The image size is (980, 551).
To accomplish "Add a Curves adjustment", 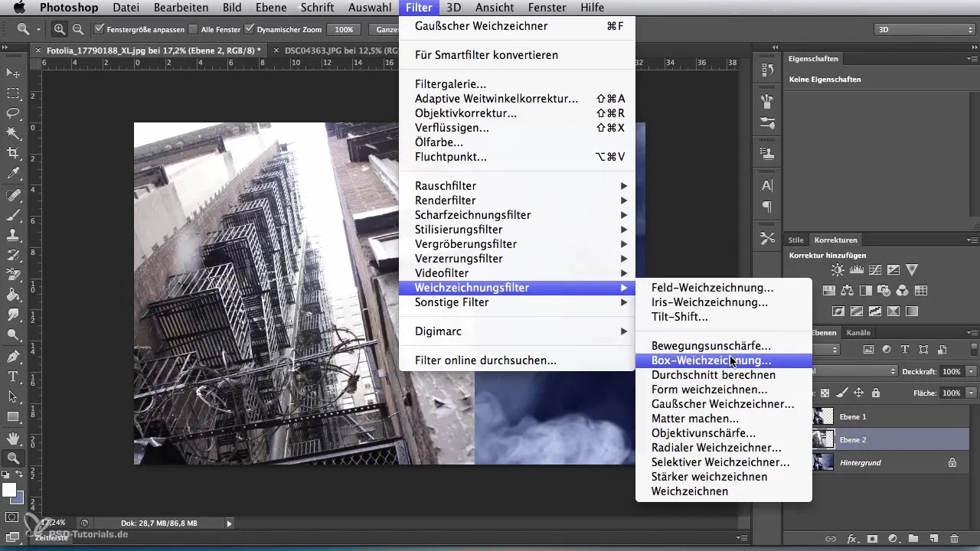I will coord(875,270).
